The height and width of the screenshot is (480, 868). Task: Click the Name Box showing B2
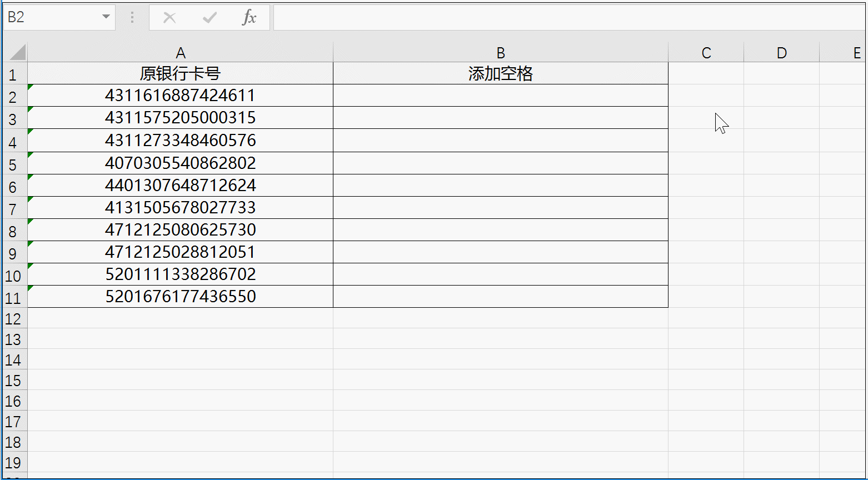pos(50,17)
